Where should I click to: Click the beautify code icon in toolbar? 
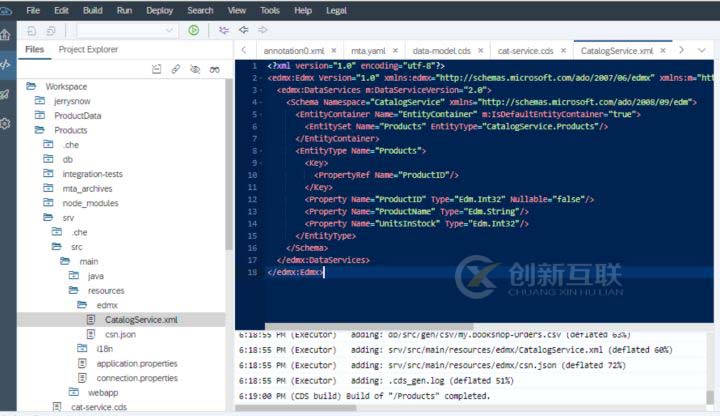224,30
